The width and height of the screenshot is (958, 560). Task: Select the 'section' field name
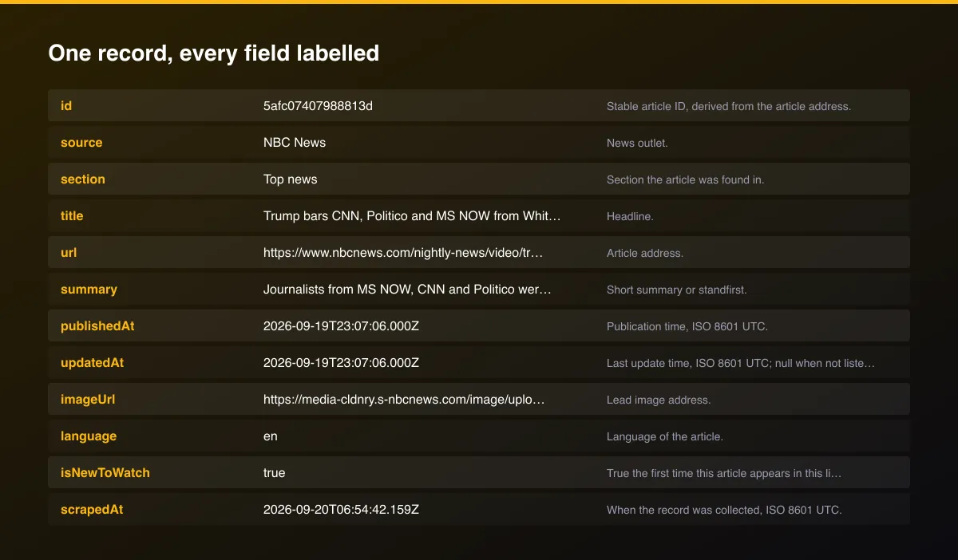[x=83, y=179]
